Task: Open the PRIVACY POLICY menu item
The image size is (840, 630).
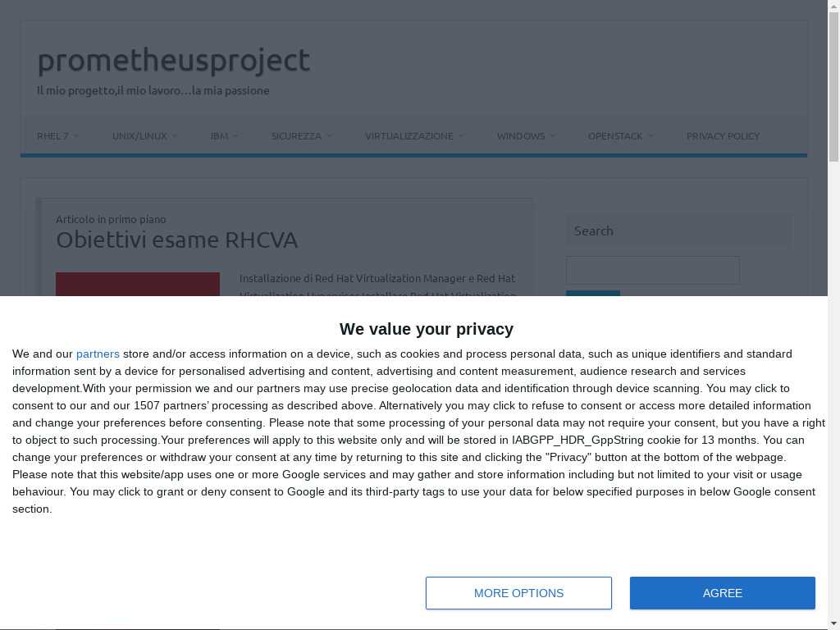Action: (x=723, y=136)
